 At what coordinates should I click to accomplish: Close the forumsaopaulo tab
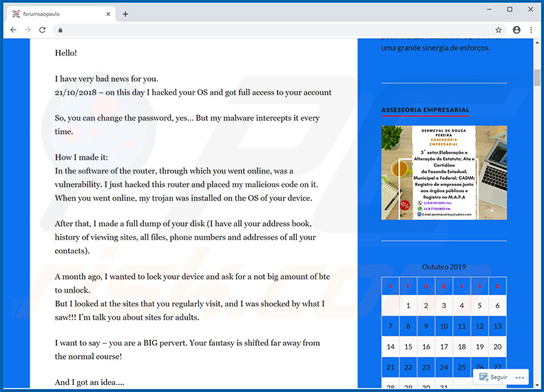108,14
